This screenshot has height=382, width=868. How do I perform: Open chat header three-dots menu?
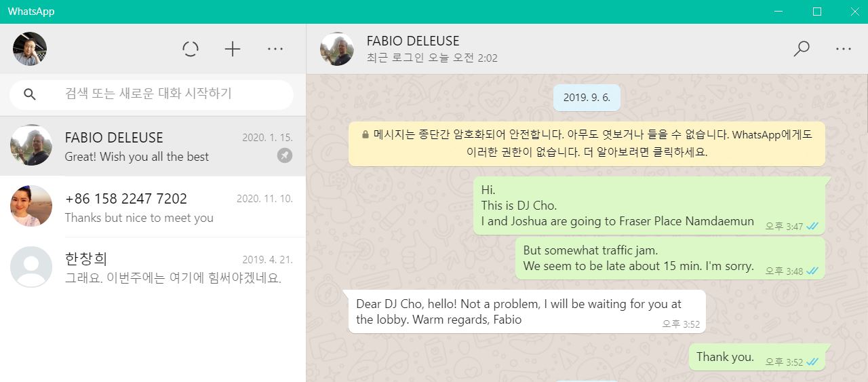pos(844,49)
